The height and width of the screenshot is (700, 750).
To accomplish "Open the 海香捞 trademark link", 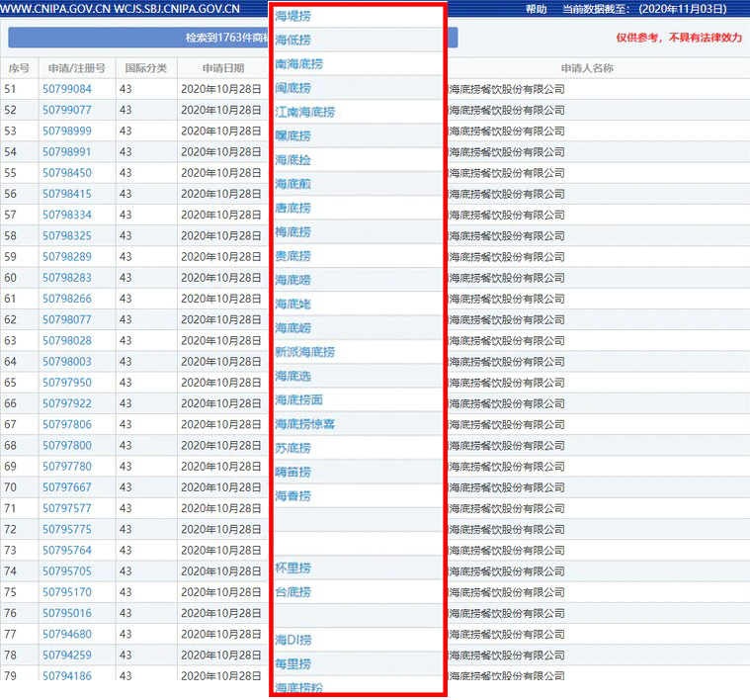I will [x=292, y=496].
